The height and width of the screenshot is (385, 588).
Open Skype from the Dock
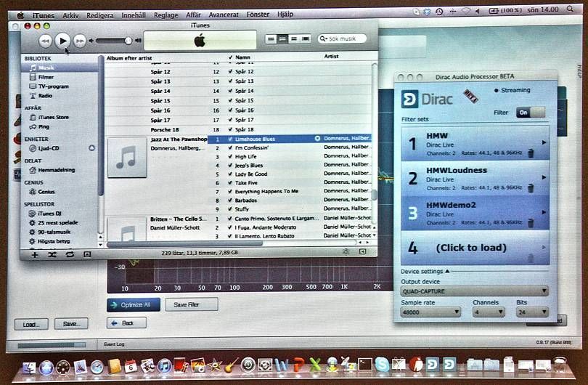click(383, 365)
